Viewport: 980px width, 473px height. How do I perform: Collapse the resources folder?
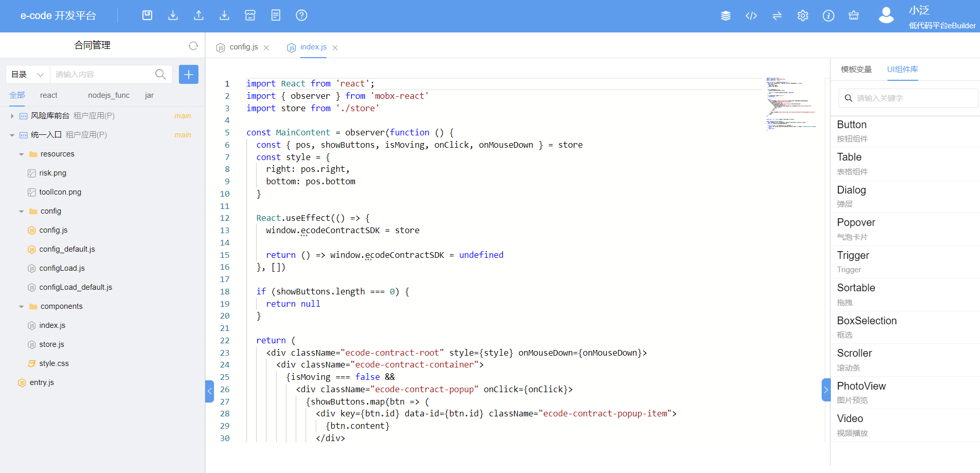click(22, 154)
